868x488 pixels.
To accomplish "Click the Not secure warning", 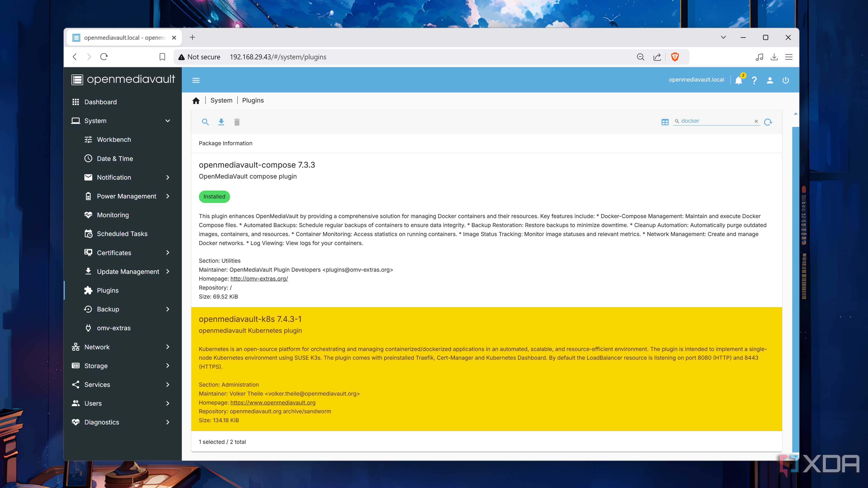I will point(199,57).
